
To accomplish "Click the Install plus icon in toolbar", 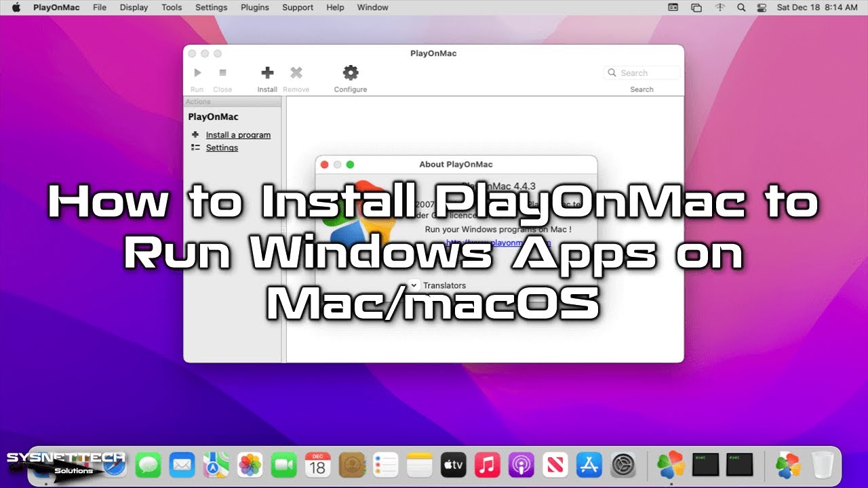I will [x=267, y=73].
